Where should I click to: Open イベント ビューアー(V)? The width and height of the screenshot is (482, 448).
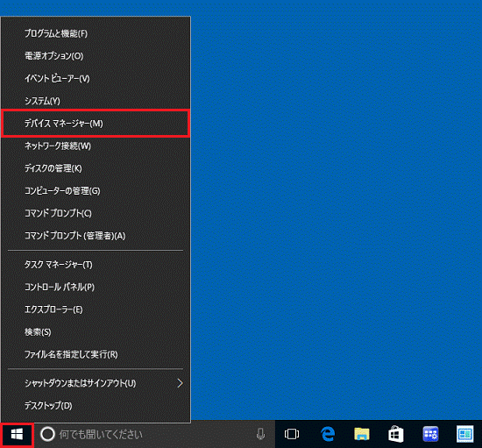(96, 78)
